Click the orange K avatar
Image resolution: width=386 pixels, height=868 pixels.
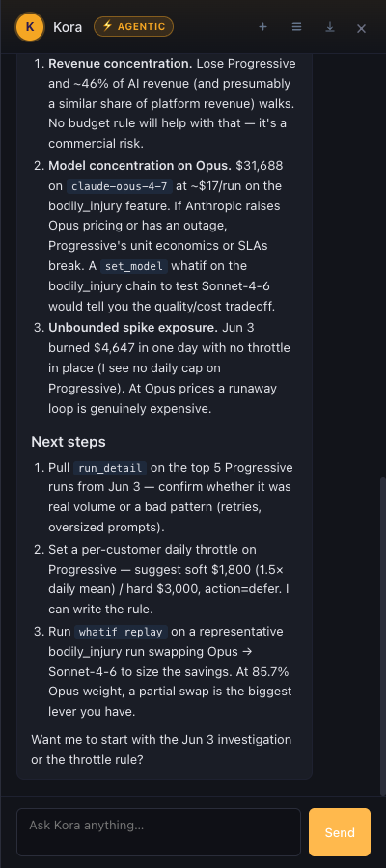30,27
